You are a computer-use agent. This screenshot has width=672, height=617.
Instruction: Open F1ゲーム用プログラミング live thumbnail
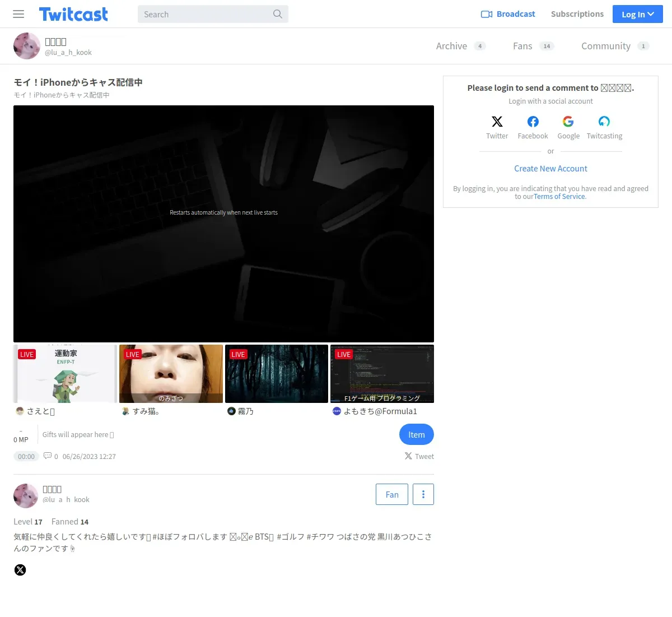coord(382,374)
